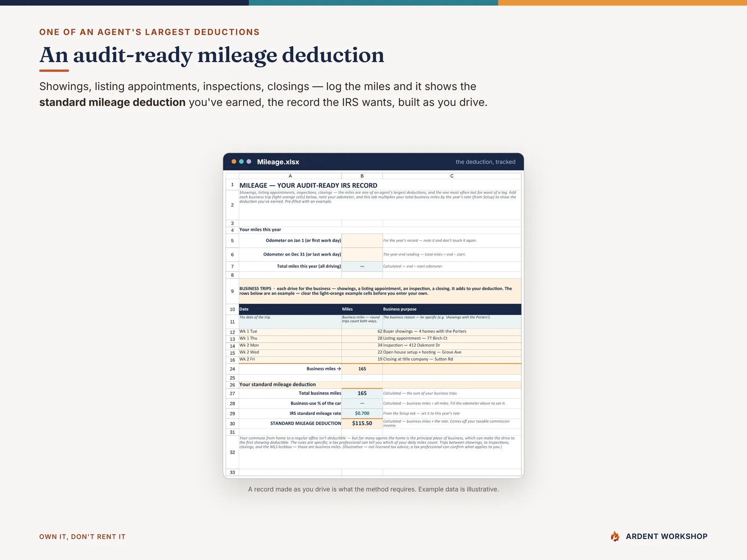Click the teal window dot in Mileage.xlsx titlebar

pos(241,161)
